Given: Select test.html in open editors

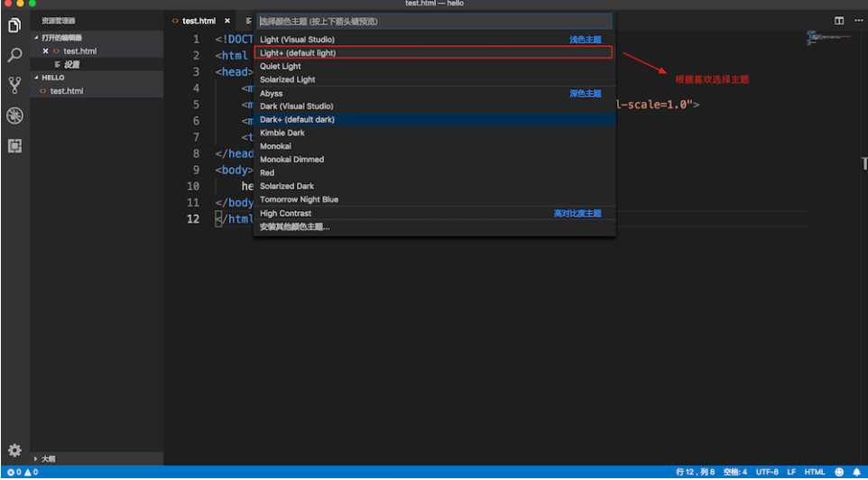Looking at the screenshot, I should click(97, 51).
